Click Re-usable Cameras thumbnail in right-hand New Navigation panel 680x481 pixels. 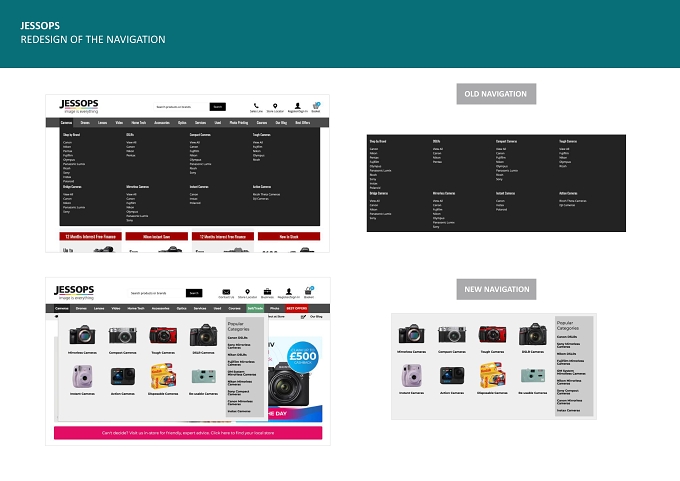coord(533,375)
